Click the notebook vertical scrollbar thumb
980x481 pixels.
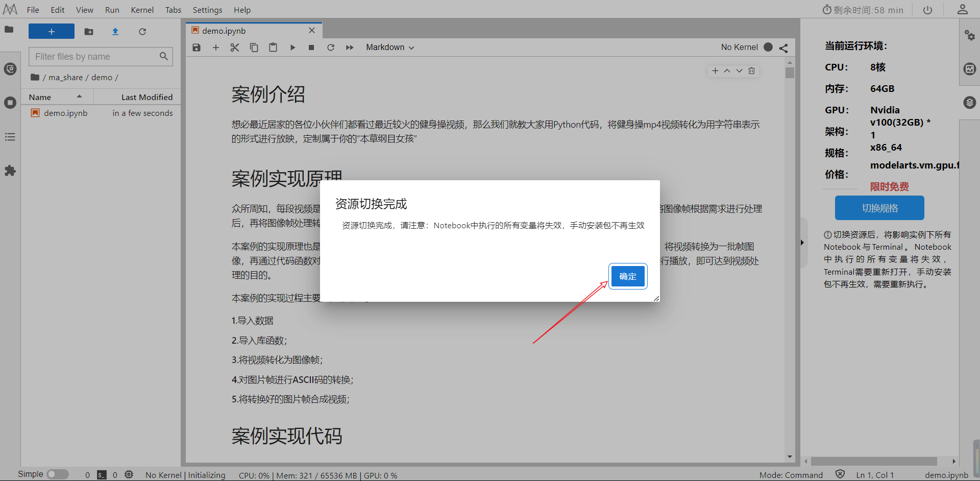tap(790, 73)
